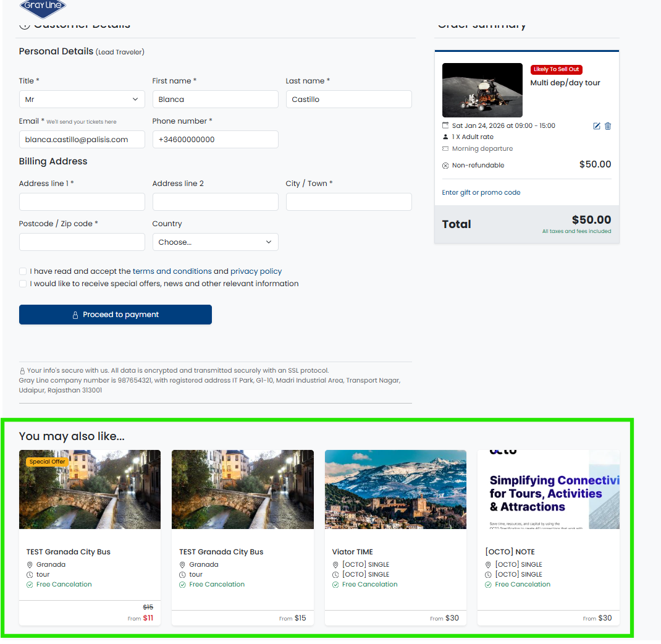Focus the Address line 2 field
661x644 pixels.
tap(215, 202)
